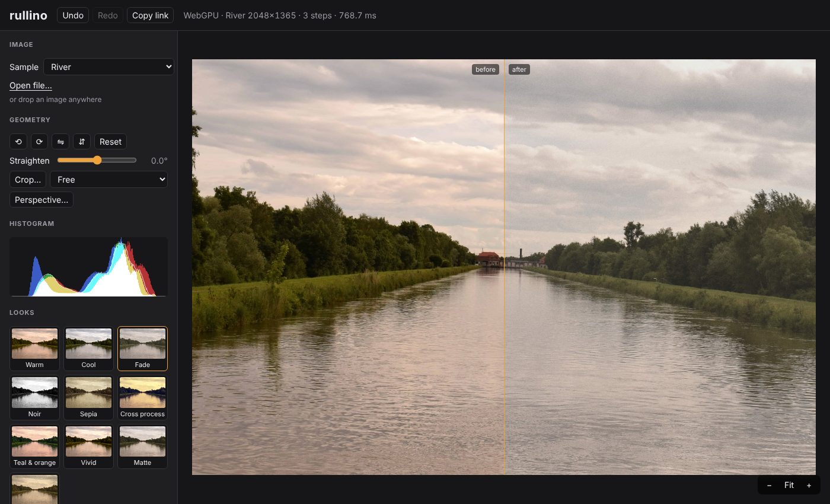Click the 0.0° straighten value
The width and height of the screenshot is (830, 504).
point(159,161)
